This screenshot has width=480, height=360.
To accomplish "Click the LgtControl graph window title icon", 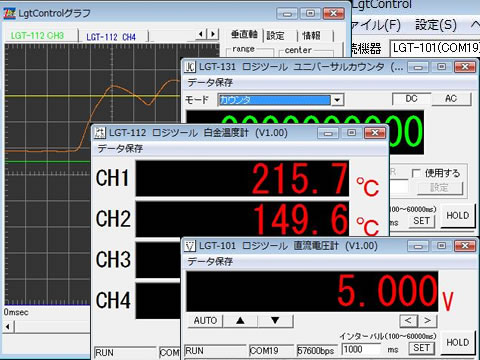I will (9, 13).
